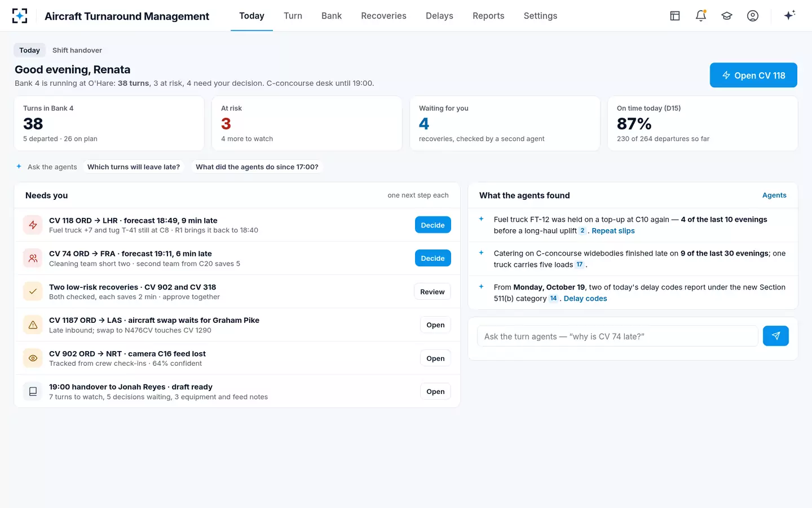
Task: Click the warning triangle icon for CV 1187
Action: click(33, 325)
